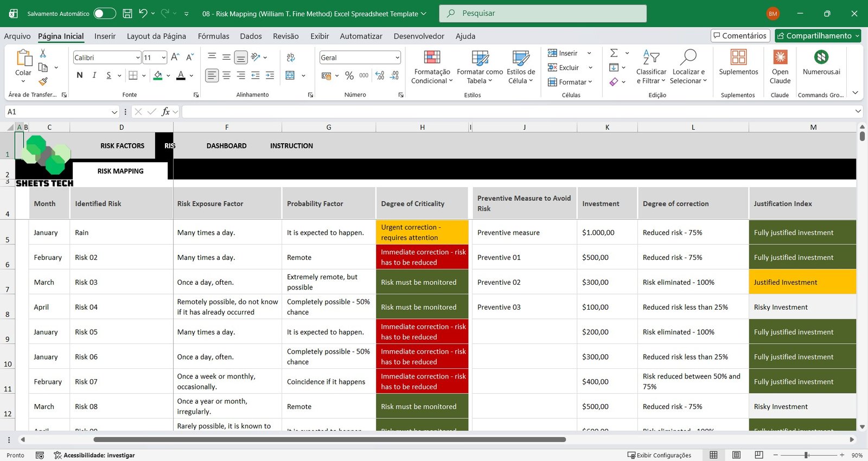Image resolution: width=868 pixels, height=461 pixels.
Task: Open the Fórmulas ribbon tab
Action: pos(213,36)
